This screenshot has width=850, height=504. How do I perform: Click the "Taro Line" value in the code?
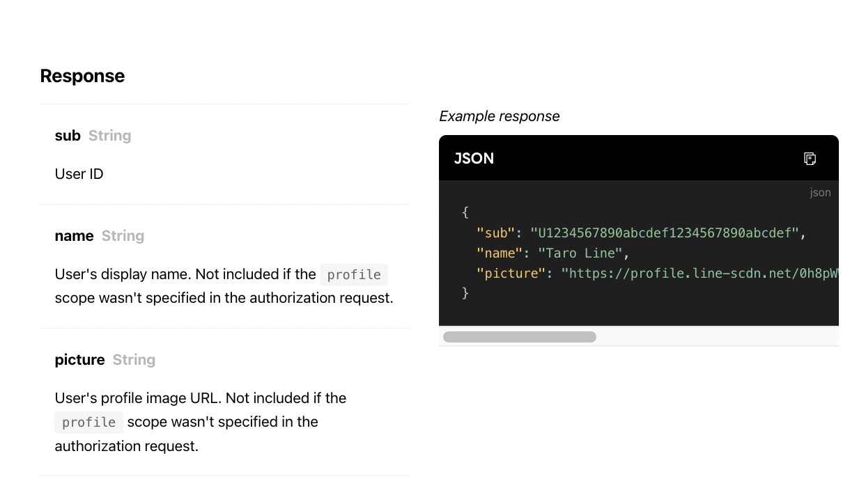click(576, 253)
